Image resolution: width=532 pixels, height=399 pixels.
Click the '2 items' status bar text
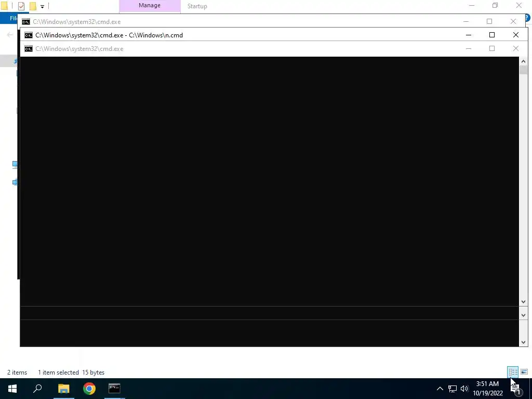[x=17, y=373]
